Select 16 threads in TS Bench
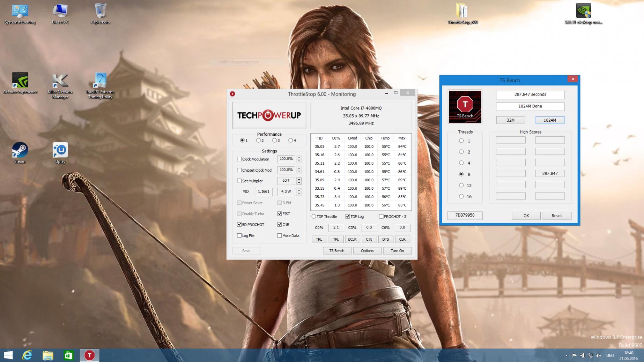This screenshot has width=644, height=362. (x=461, y=196)
